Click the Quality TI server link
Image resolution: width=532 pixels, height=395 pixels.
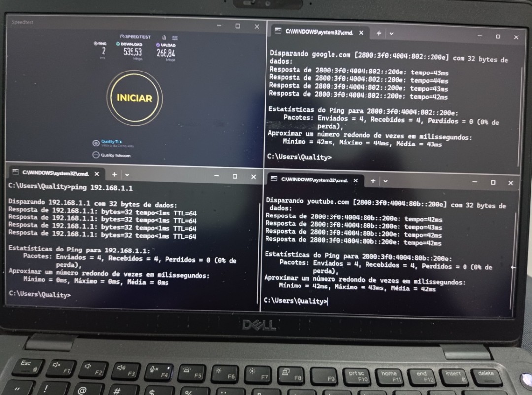[x=111, y=142]
